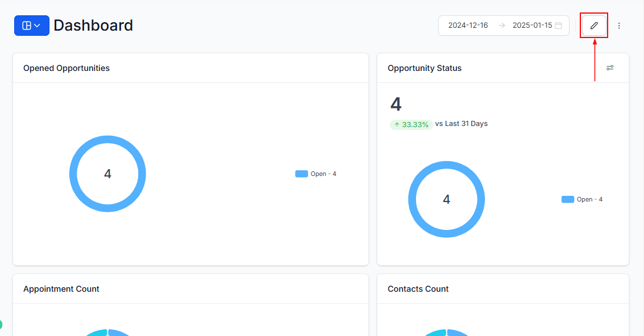The width and height of the screenshot is (644, 336).
Task: Click the Appointment Count widget title
Action: (x=61, y=289)
